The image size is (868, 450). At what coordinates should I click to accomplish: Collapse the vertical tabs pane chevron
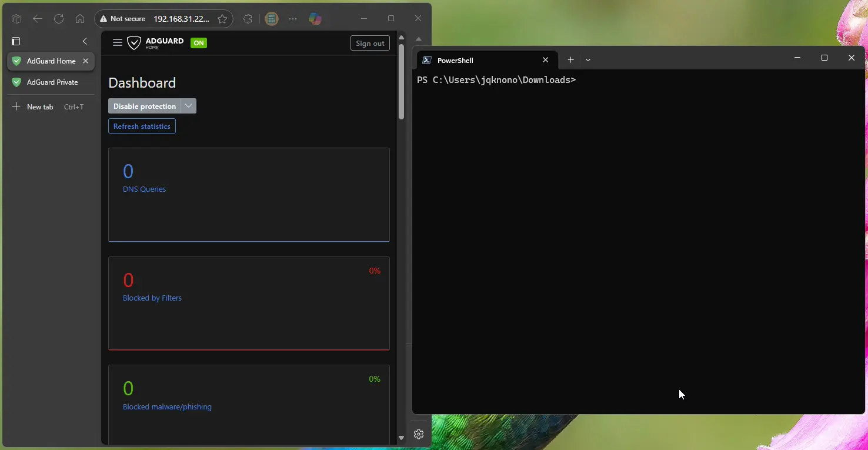pos(85,41)
